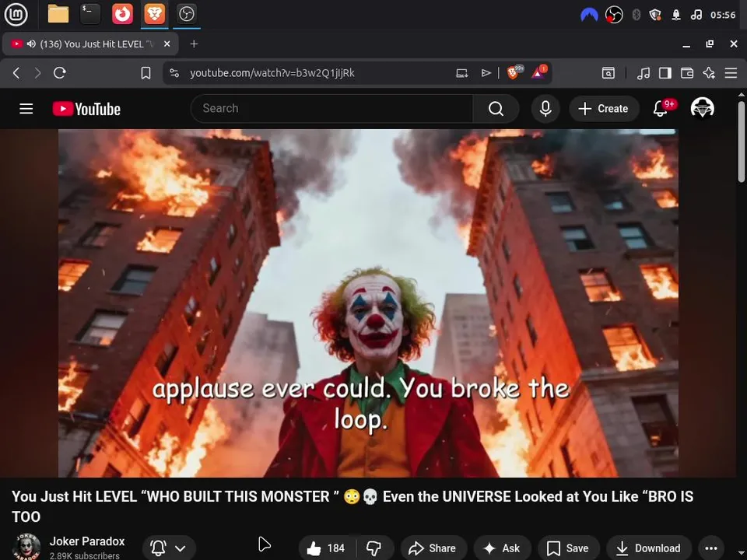Start voice search with microphone
Viewport: 747px width, 560px height.
pyautogui.click(x=545, y=109)
